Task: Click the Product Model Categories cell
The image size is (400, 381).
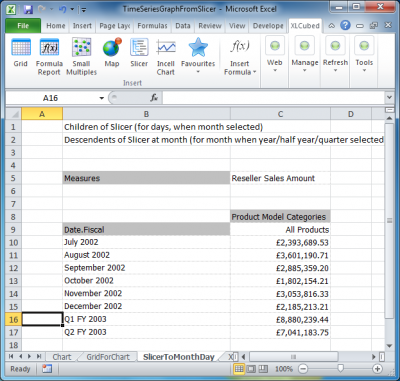Action: point(280,217)
